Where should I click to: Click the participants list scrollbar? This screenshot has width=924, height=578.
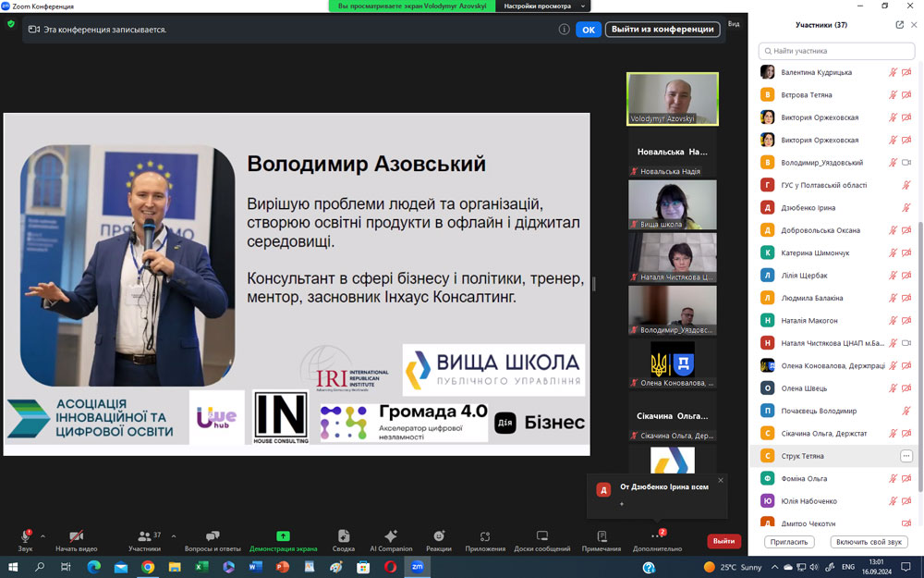click(x=920, y=277)
